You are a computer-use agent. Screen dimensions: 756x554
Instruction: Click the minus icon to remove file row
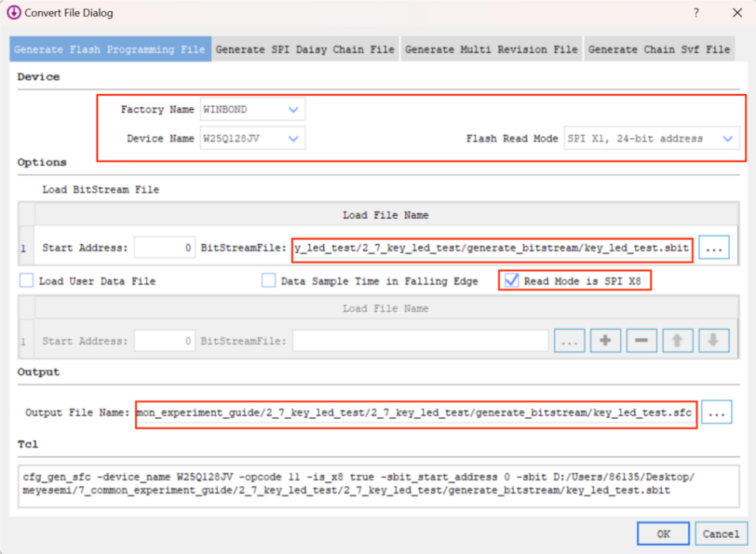[642, 341]
